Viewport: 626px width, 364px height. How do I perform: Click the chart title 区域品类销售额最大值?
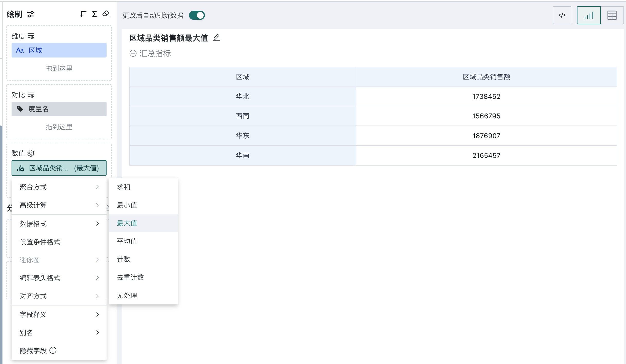pyautogui.click(x=169, y=38)
